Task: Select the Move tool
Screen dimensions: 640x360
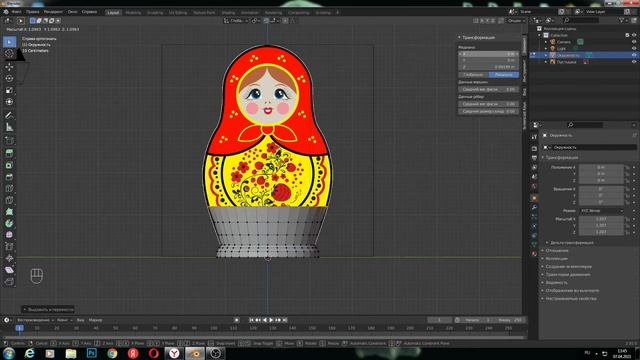Action: 9,67
